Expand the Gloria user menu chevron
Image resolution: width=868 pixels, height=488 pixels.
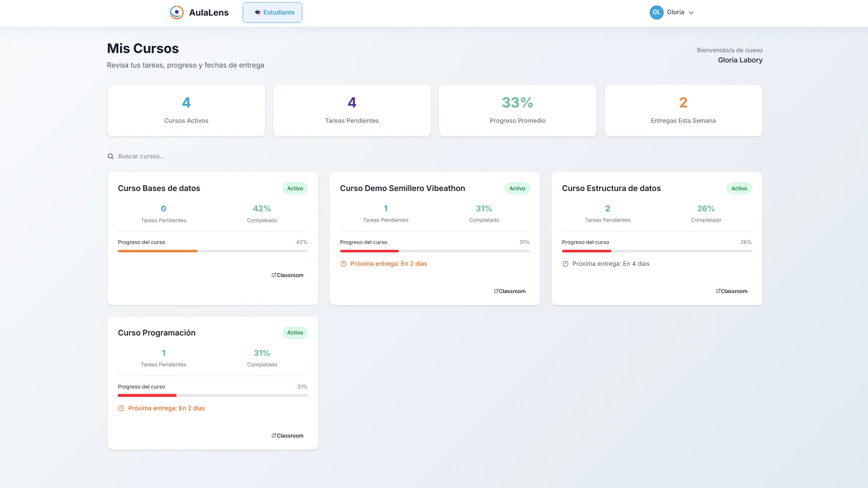[691, 13]
